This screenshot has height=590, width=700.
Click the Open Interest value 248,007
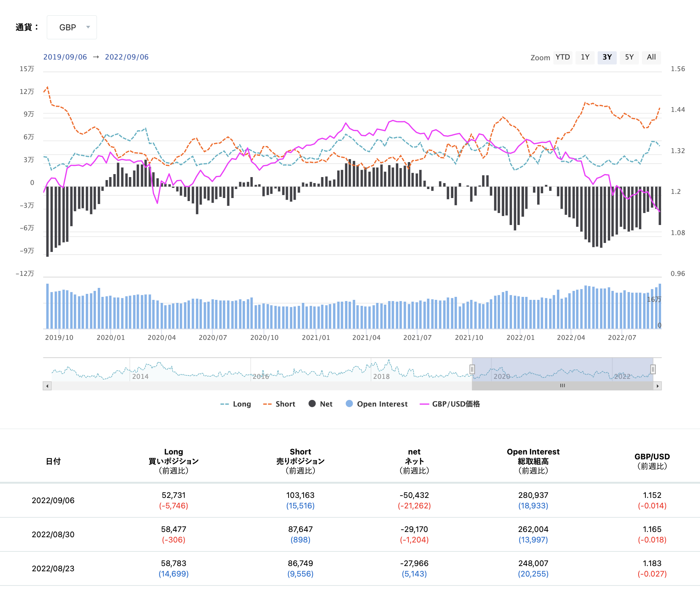(x=533, y=563)
